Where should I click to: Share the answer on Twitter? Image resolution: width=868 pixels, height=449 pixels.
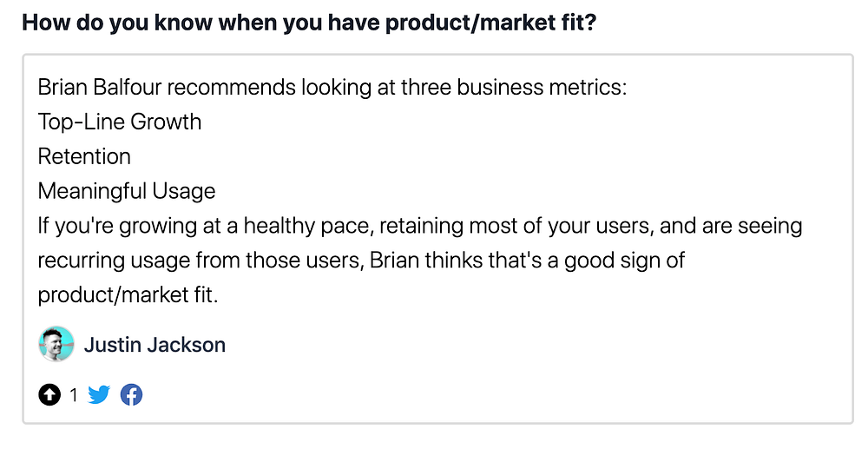coord(100,395)
